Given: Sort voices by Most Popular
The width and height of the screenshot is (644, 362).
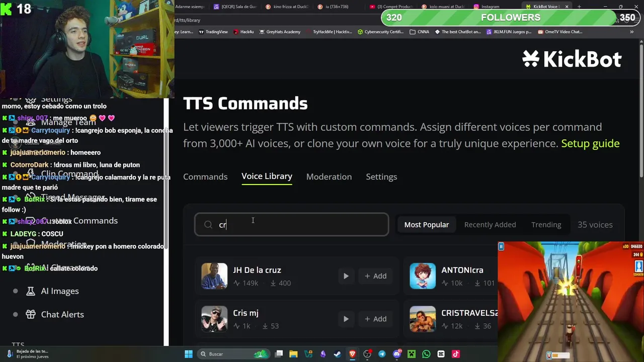Looking at the screenshot, I should (426, 225).
